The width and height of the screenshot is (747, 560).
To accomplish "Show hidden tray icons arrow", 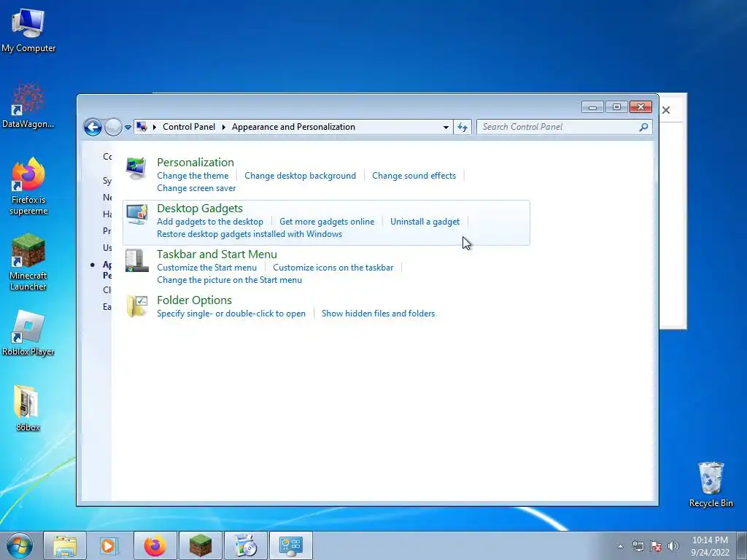I will tap(620, 546).
